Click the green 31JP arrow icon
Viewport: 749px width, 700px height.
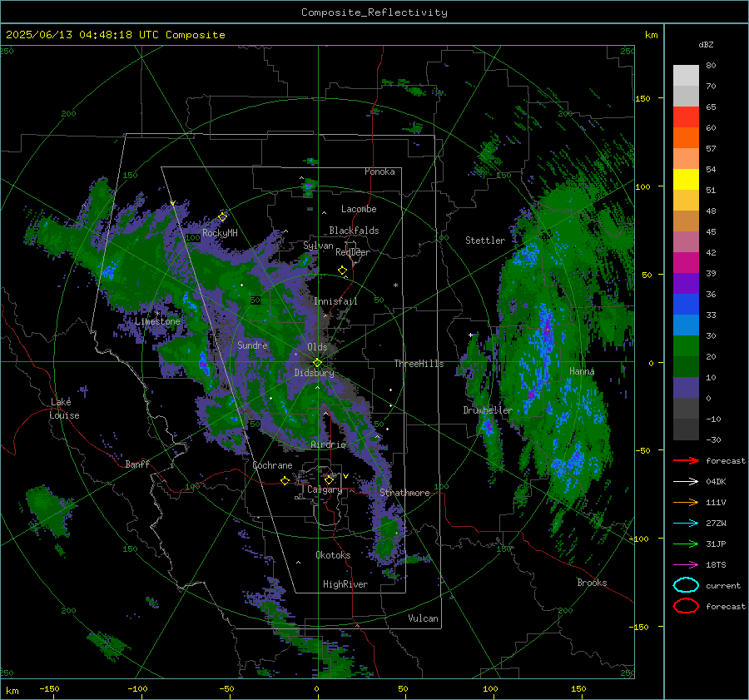click(686, 544)
